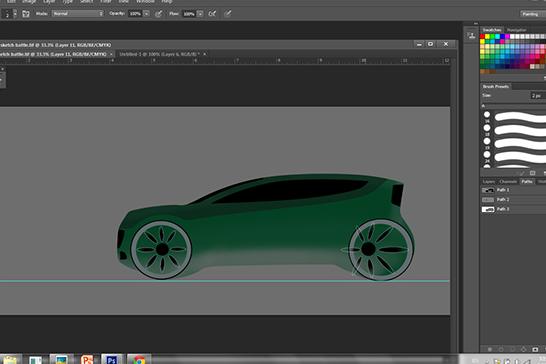The image size is (546, 364).
Task: Toggle pressure for opacity icon
Action: pyautogui.click(x=158, y=14)
